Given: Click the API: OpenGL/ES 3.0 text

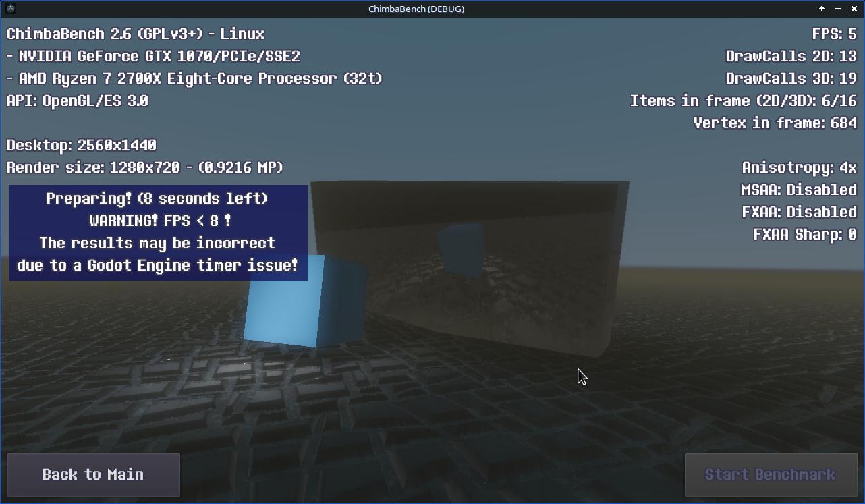Looking at the screenshot, I should [78, 101].
